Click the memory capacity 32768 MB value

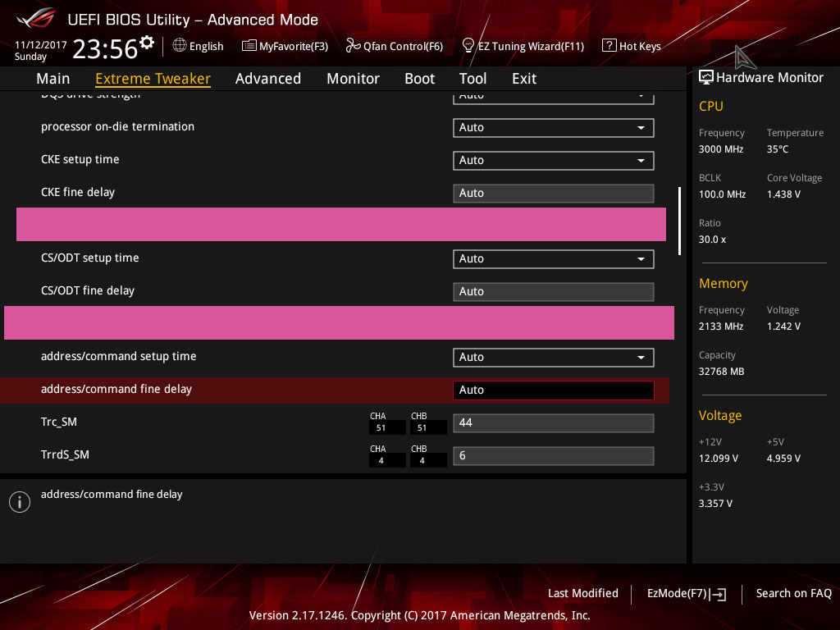click(721, 372)
